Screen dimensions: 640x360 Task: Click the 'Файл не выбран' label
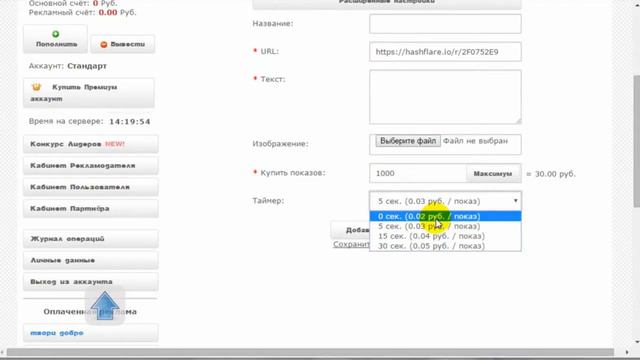tap(476, 141)
